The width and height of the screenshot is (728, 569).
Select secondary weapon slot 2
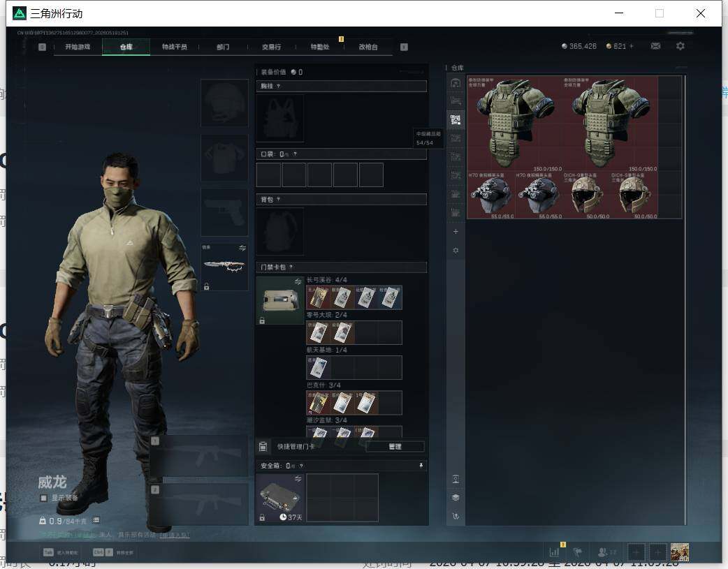200,505
